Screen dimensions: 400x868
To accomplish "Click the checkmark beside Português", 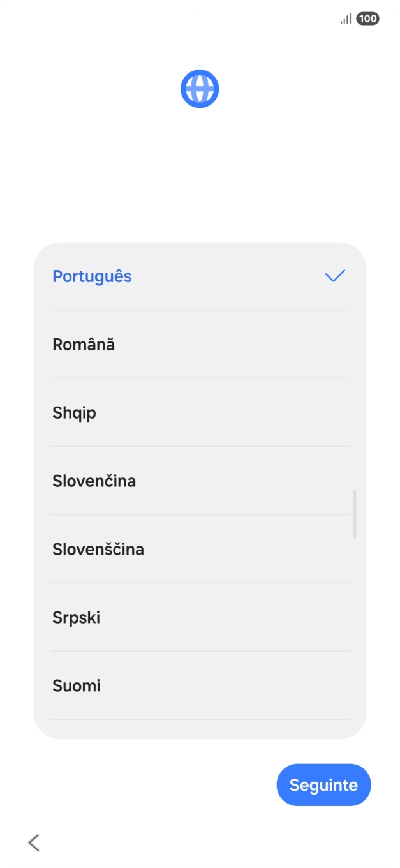I will coord(334,276).
